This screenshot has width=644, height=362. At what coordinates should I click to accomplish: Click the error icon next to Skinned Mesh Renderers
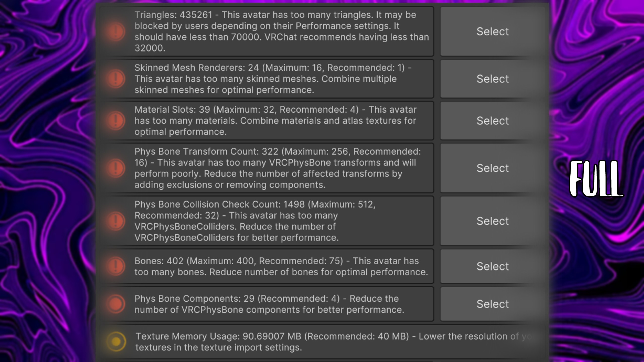coord(116,79)
